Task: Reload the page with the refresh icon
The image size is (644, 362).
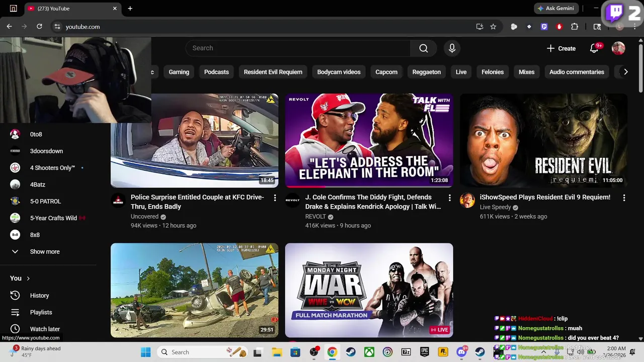Action: tap(39, 27)
